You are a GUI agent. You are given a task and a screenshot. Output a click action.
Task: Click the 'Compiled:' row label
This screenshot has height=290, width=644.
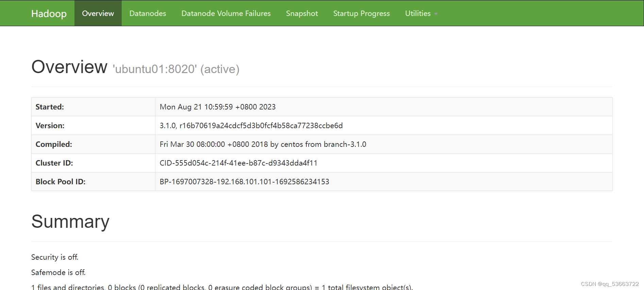coord(54,144)
